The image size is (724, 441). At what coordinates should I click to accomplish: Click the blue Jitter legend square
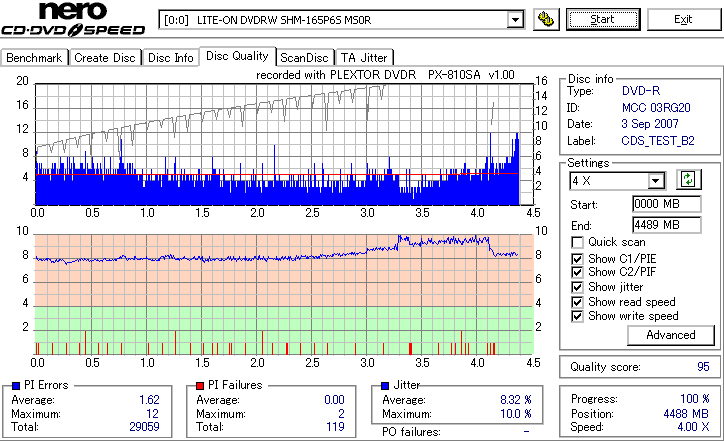pyautogui.click(x=385, y=386)
